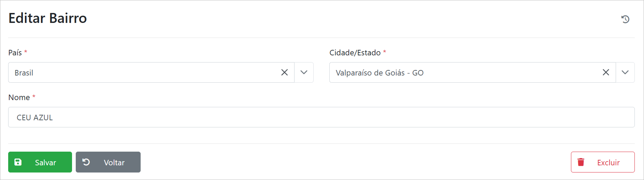
Task: Click the trash can icon on Excluir
Action: point(581,162)
